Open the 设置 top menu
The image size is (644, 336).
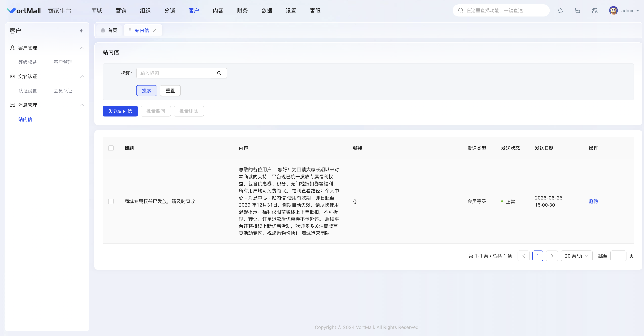tap(291, 10)
